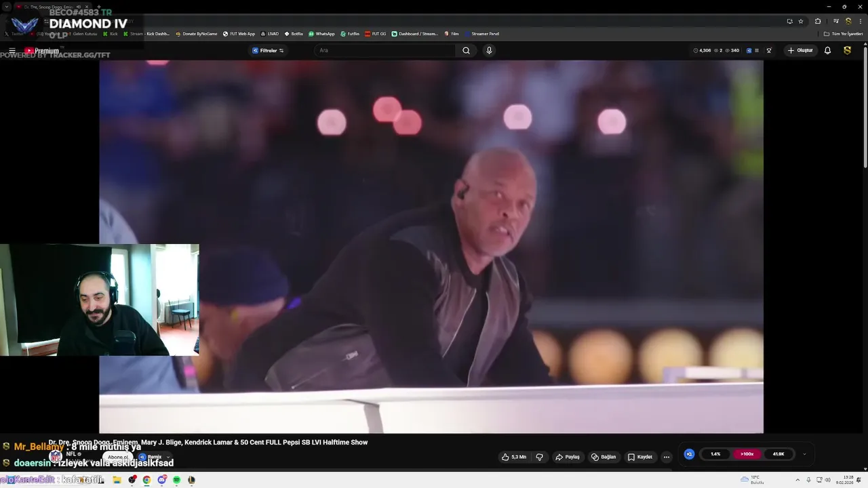Open the Futbin bookmark
Image resolution: width=868 pixels, height=488 pixels.
(x=350, y=34)
